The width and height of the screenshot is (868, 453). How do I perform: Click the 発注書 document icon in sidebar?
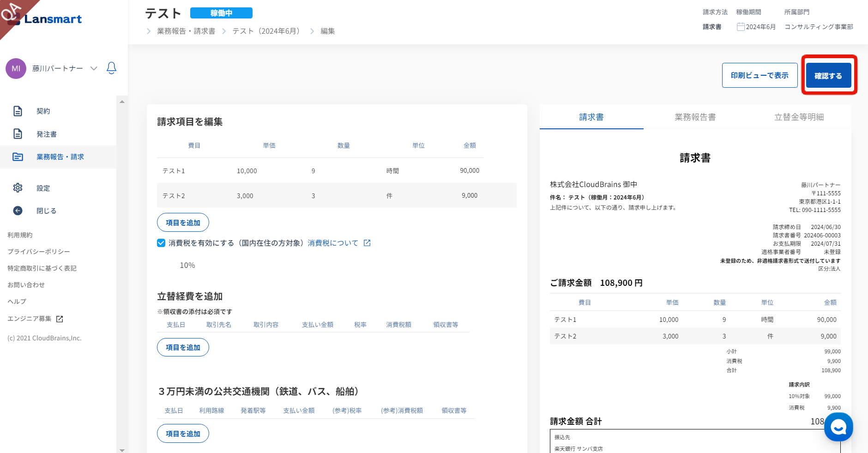click(18, 134)
